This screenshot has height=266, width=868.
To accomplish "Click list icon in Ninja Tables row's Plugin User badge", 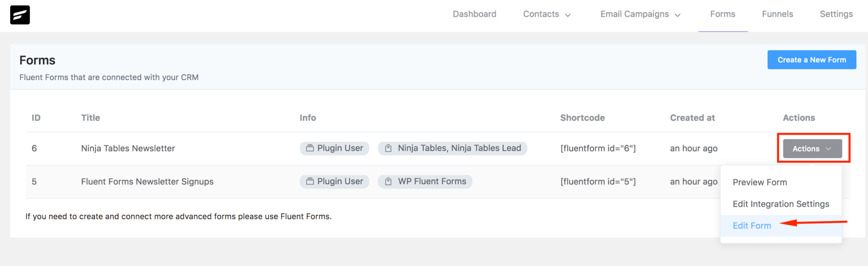I will [x=310, y=148].
